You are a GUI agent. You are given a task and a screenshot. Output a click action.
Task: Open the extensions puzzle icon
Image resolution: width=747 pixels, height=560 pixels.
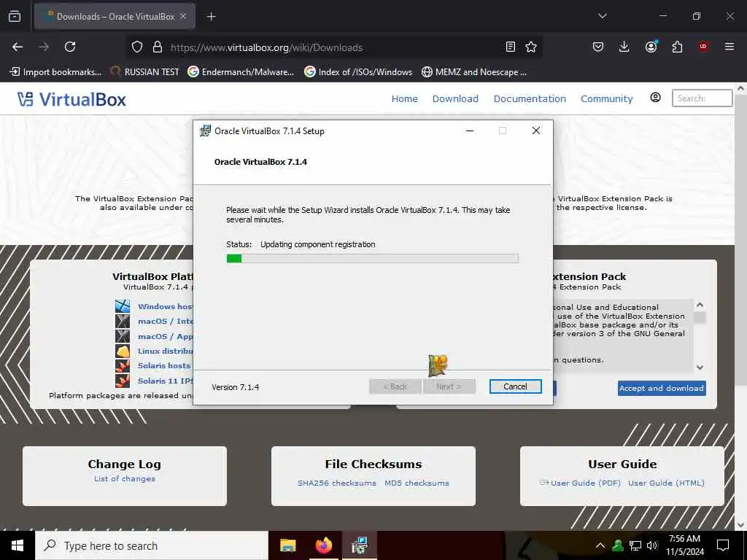[x=677, y=47]
